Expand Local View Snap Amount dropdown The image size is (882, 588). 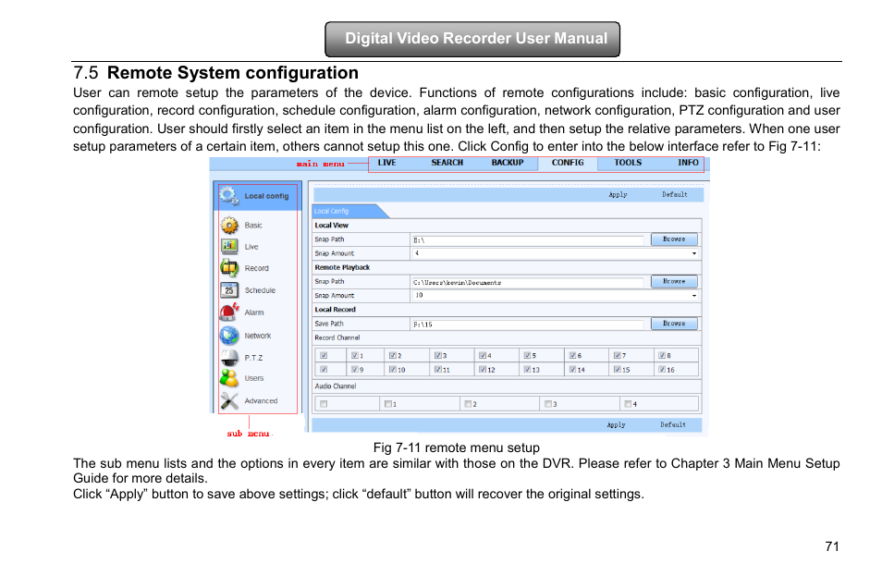(x=694, y=253)
